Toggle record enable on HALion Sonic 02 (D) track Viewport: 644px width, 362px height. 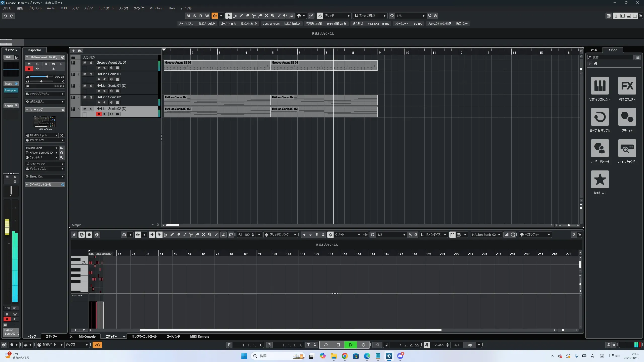point(99,114)
